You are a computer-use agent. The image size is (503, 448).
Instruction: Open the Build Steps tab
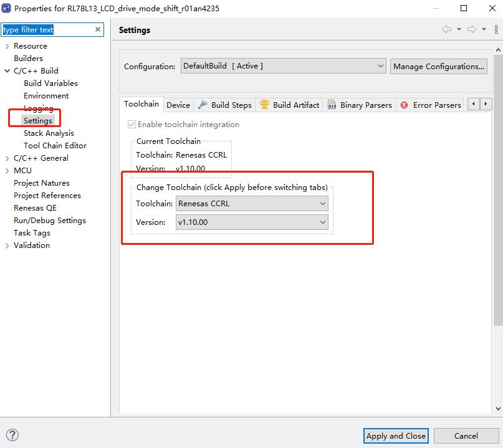click(225, 105)
